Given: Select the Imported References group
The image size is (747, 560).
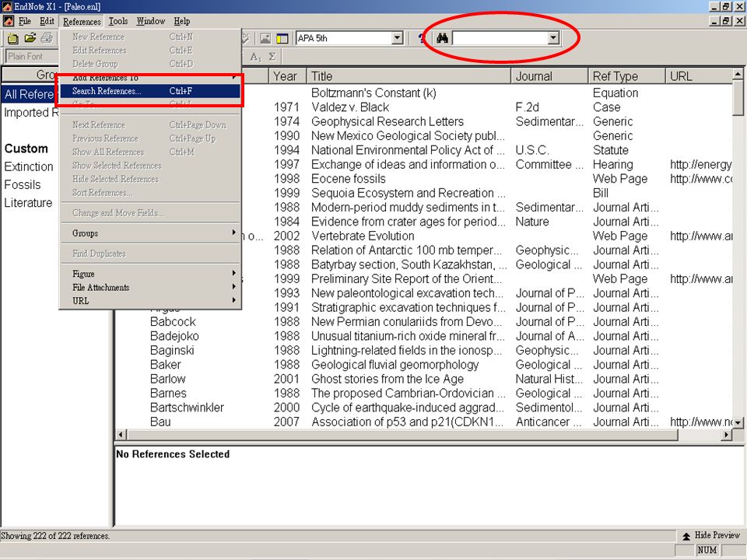Looking at the screenshot, I should [31, 112].
